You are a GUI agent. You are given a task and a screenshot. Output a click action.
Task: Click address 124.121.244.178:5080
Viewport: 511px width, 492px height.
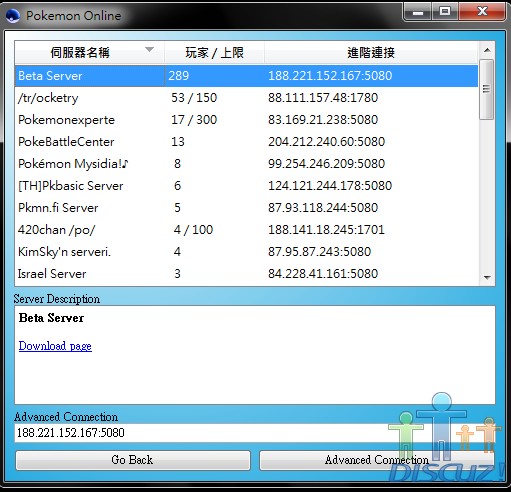pos(330,186)
